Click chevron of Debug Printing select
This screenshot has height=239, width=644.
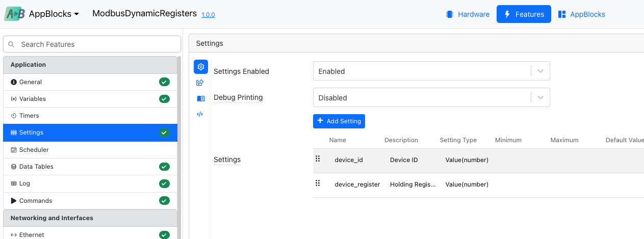[x=540, y=98]
